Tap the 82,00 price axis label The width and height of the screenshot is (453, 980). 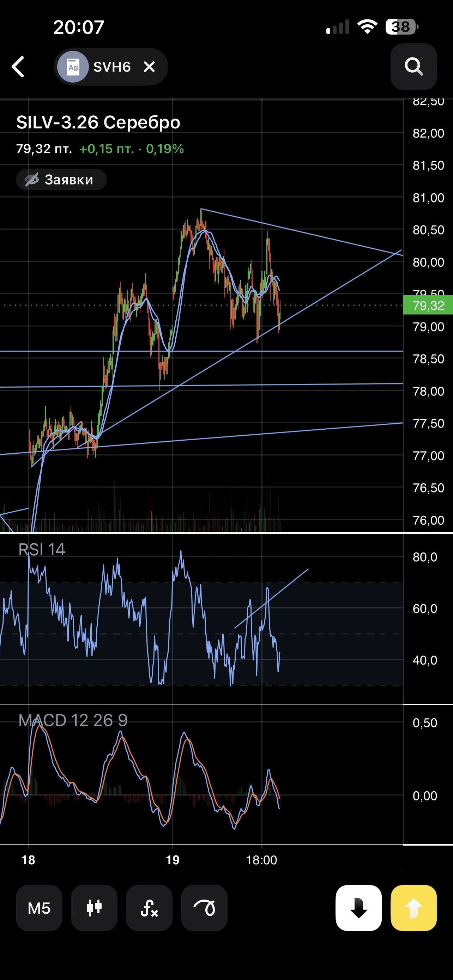point(429,133)
